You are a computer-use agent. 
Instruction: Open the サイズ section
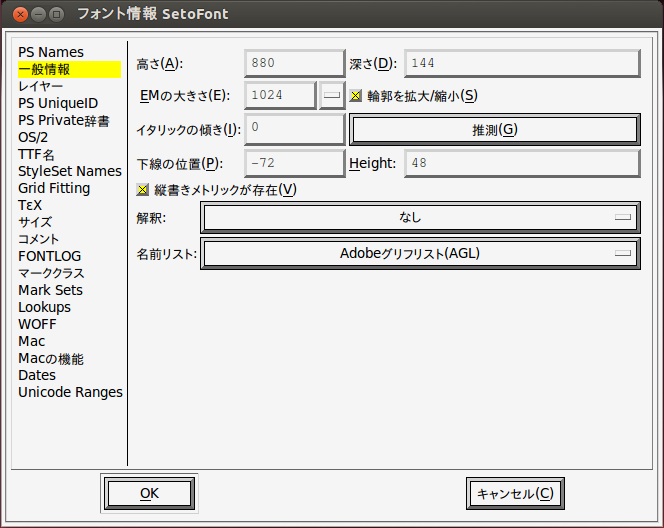pos(35,222)
